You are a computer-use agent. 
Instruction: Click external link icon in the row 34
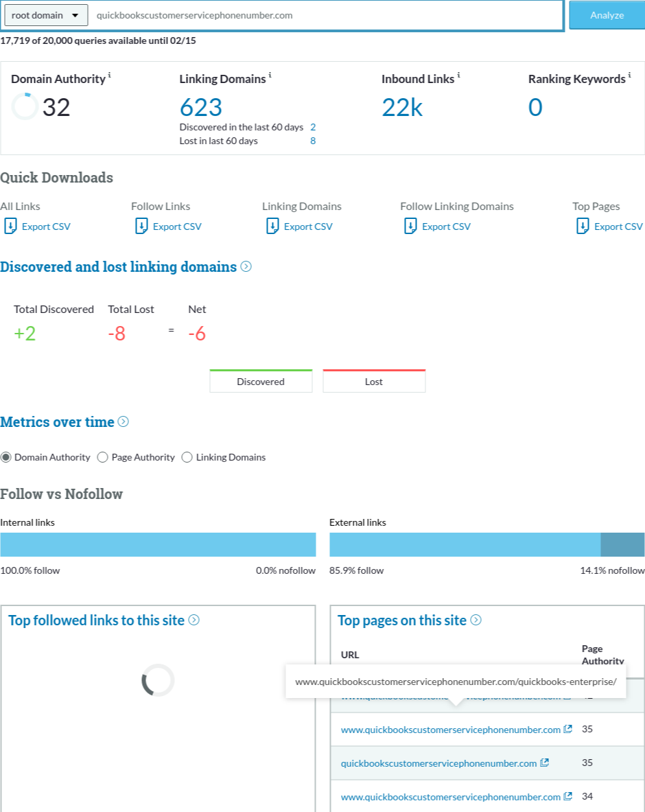(568, 796)
